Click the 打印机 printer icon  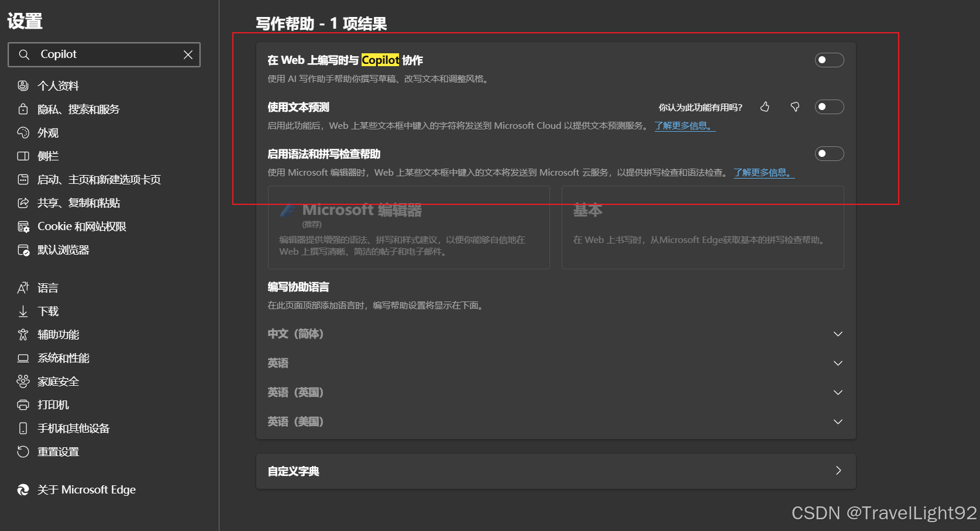[x=23, y=405]
